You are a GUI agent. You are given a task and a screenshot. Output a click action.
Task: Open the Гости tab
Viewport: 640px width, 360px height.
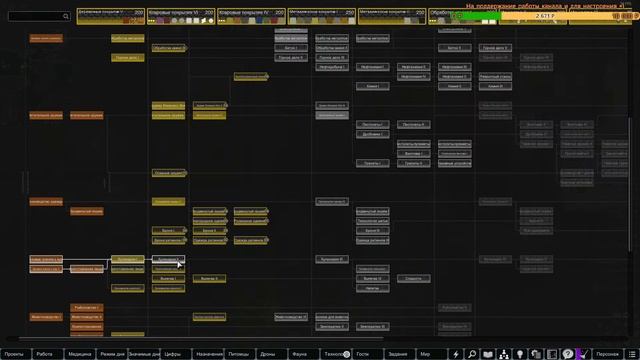[368, 354]
